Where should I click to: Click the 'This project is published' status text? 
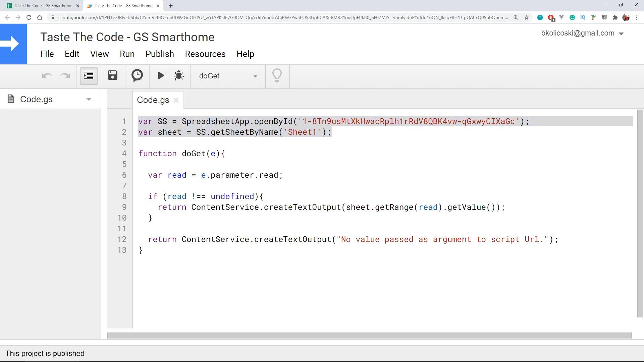click(x=45, y=353)
